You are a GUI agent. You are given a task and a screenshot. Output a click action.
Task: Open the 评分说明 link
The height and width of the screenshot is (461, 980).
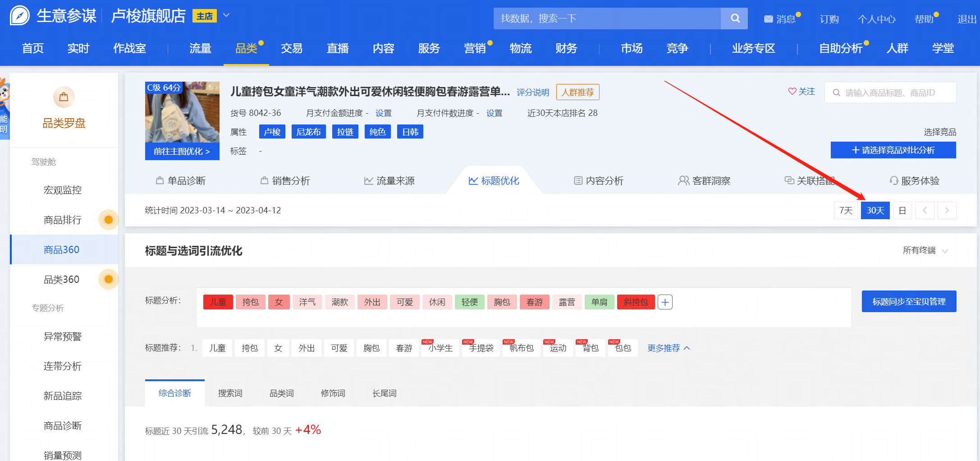pos(532,92)
